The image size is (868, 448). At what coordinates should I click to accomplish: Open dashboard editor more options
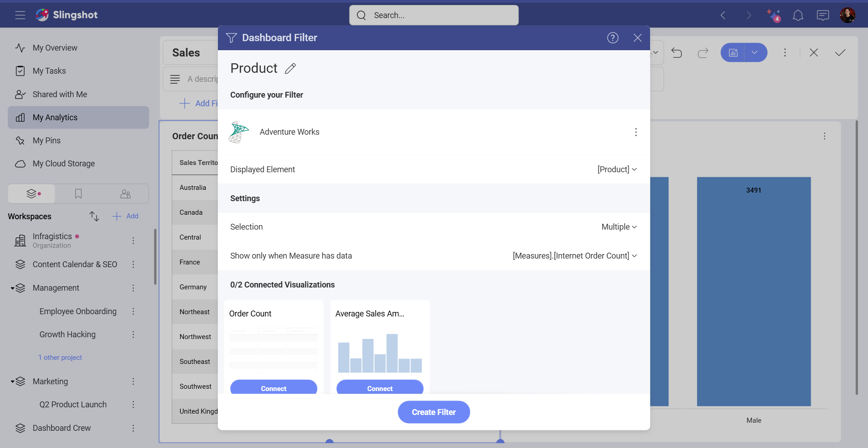coord(785,52)
